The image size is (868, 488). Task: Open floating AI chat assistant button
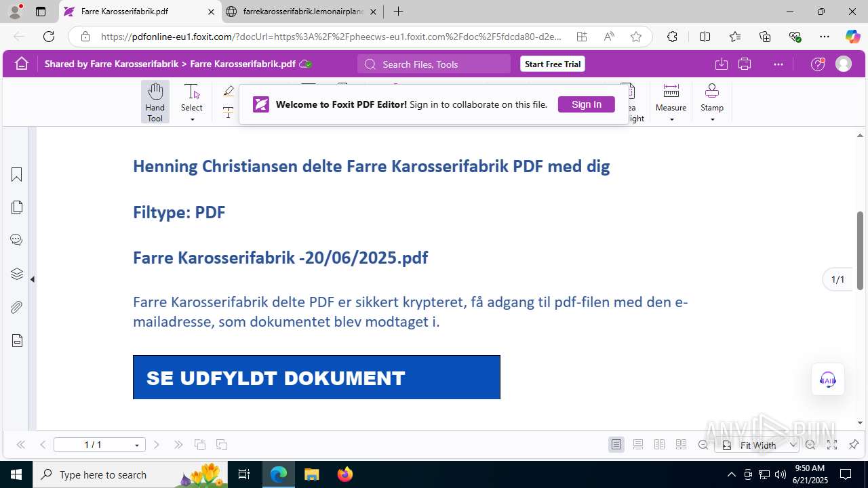pyautogui.click(x=828, y=379)
